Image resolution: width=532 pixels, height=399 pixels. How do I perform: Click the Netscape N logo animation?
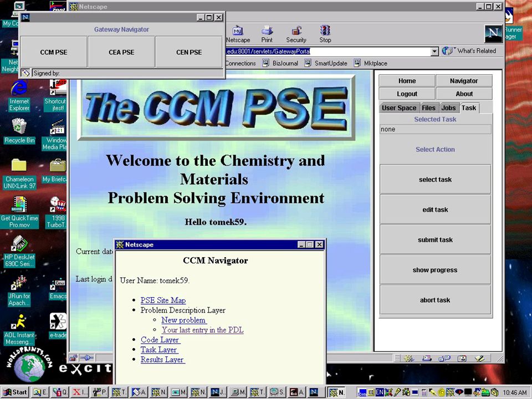click(493, 34)
